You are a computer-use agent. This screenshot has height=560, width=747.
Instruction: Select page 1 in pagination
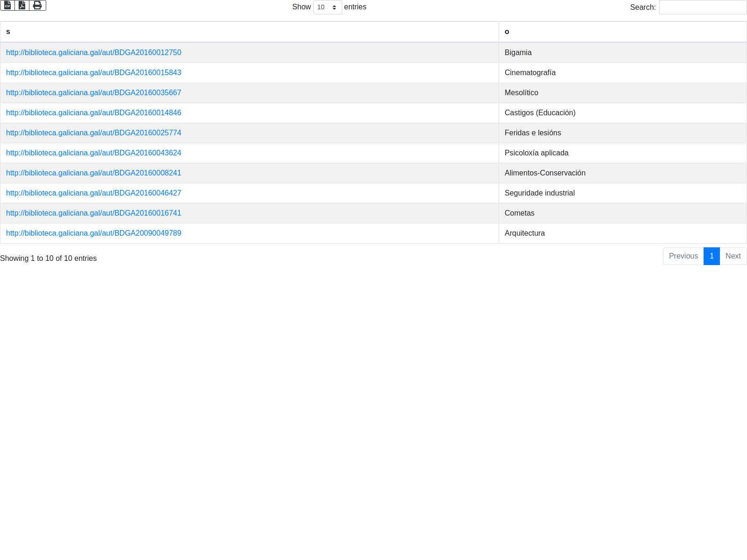point(712,256)
